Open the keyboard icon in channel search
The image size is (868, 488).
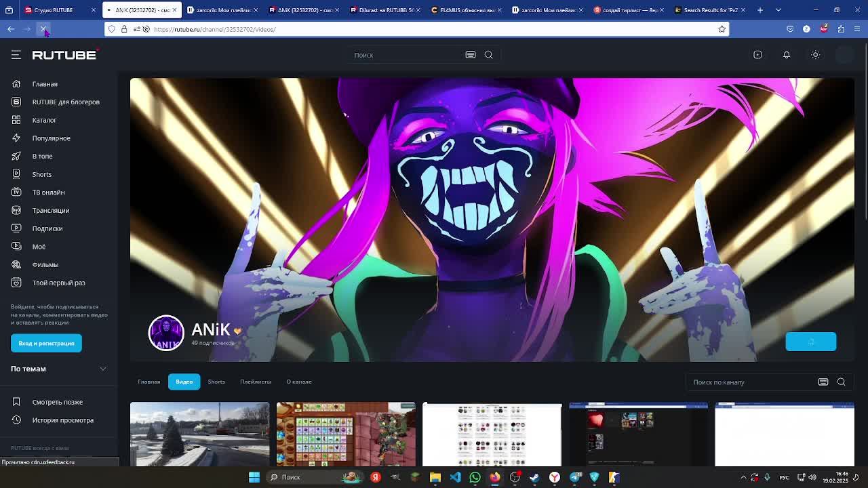coord(823,382)
